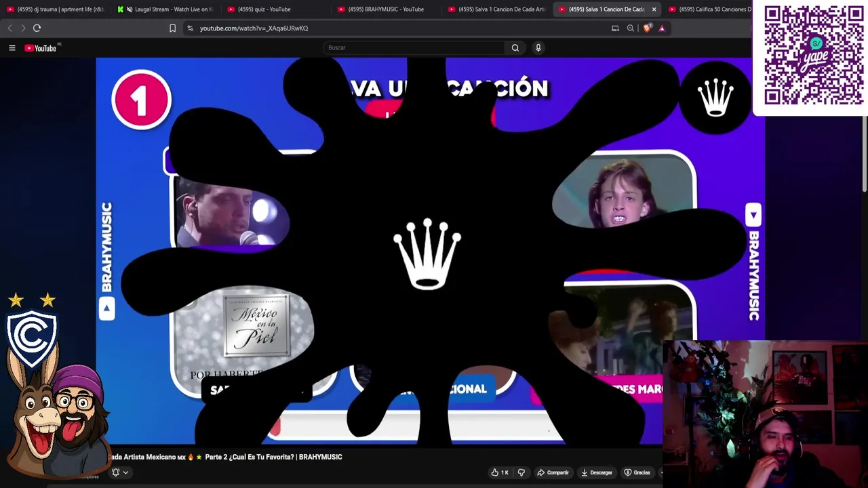Switch to Califica 50 Canciones tab
868x488 pixels.
[709, 9]
